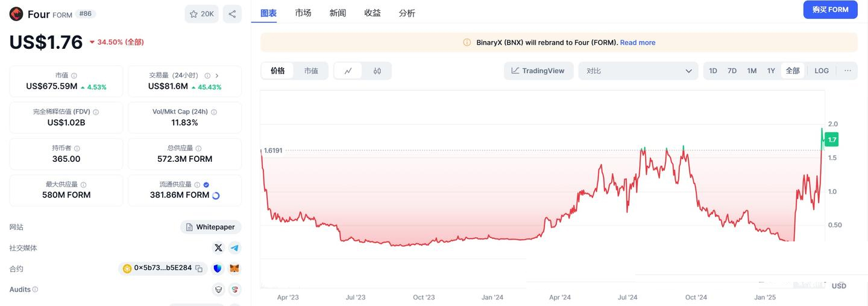Select the 7D time range
868x306 pixels.
pyautogui.click(x=732, y=71)
